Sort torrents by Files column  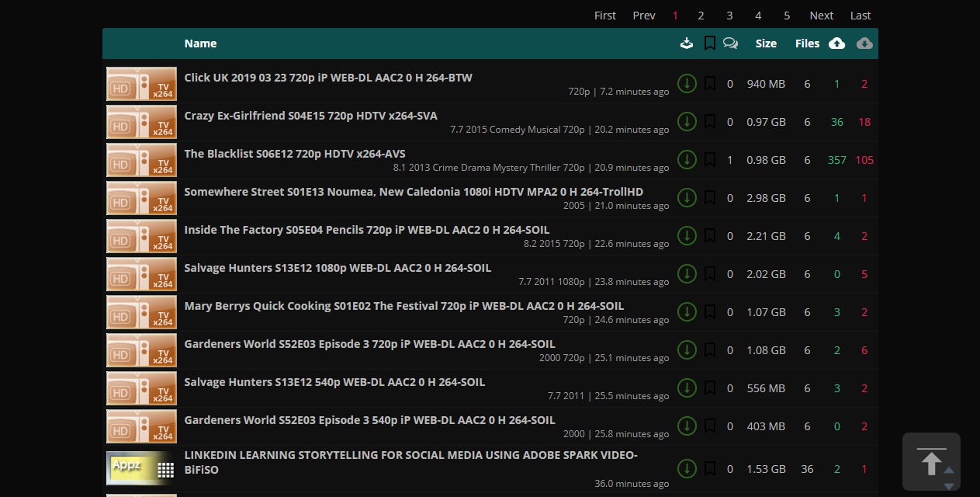[x=807, y=43]
